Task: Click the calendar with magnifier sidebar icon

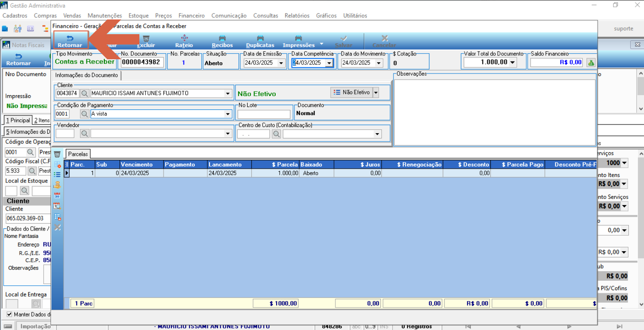Action: (57, 206)
